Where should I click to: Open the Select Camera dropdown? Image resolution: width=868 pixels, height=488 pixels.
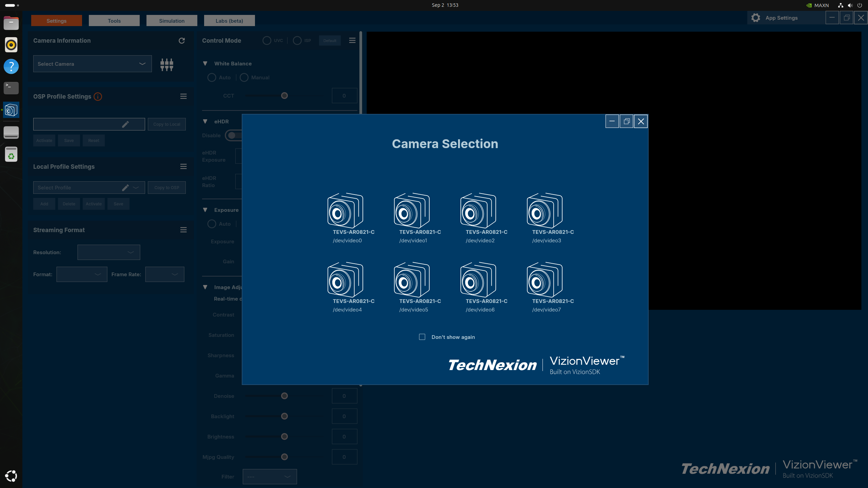(x=92, y=64)
